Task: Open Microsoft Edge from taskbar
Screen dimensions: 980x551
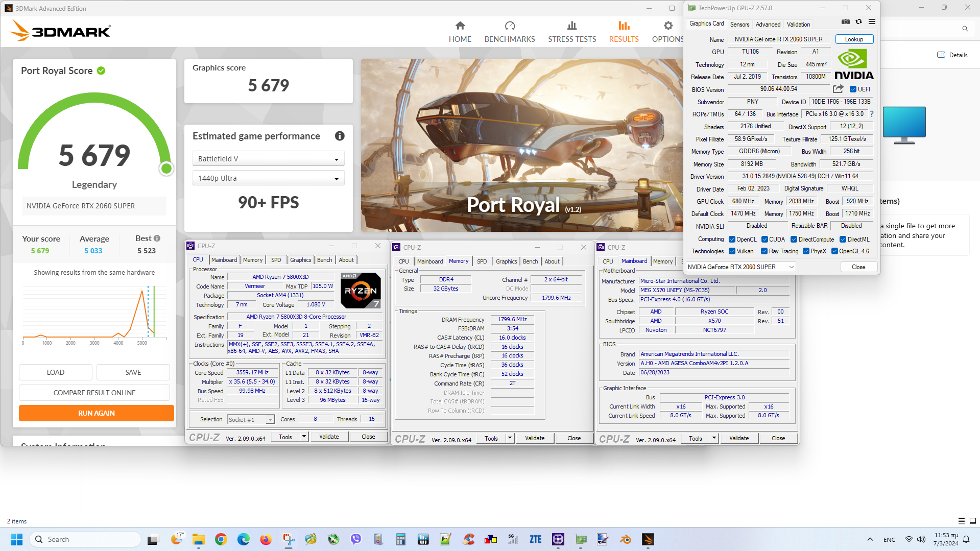Action: [x=243, y=539]
